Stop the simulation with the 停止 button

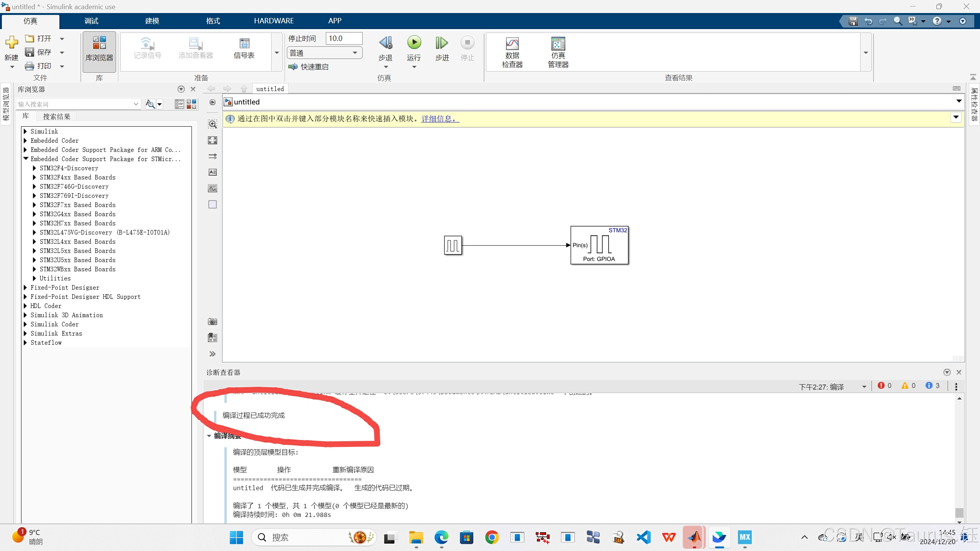click(x=466, y=43)
